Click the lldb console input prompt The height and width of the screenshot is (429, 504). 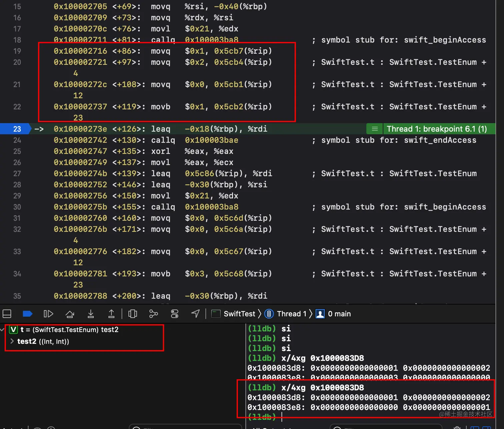tap(282, 417)
